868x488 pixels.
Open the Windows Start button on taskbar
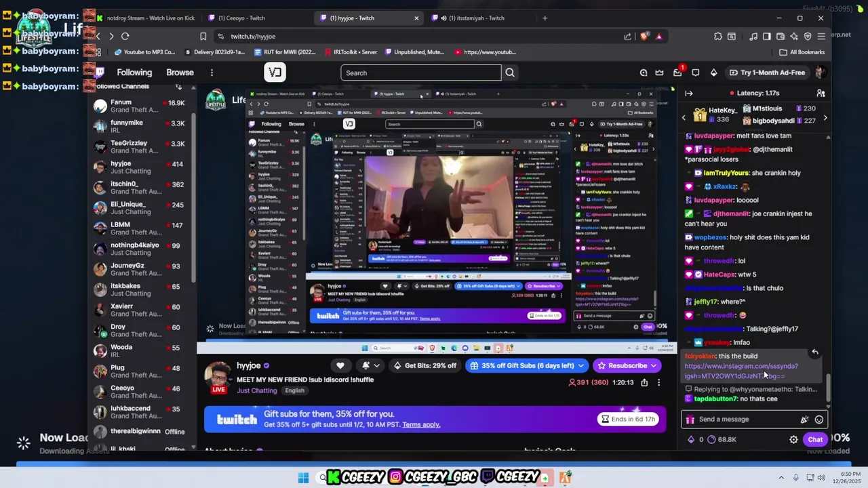303,478
